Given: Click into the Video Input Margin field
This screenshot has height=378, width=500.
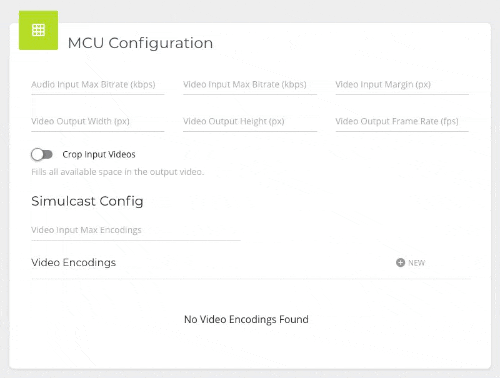Looking at the screenshot, I should click(402, 85).
